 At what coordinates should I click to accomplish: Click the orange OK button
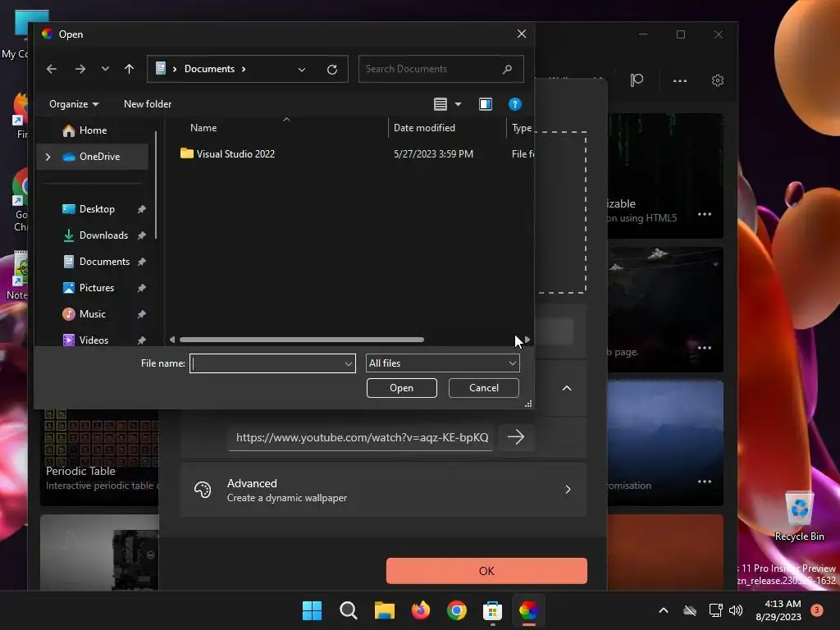click(x=486, y=571)
